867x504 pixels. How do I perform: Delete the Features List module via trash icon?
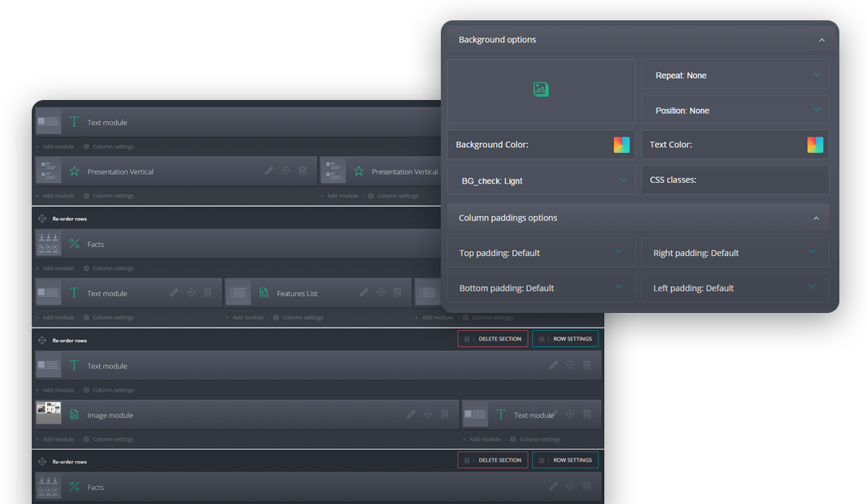pyautogui.click(x=397, y=293)
